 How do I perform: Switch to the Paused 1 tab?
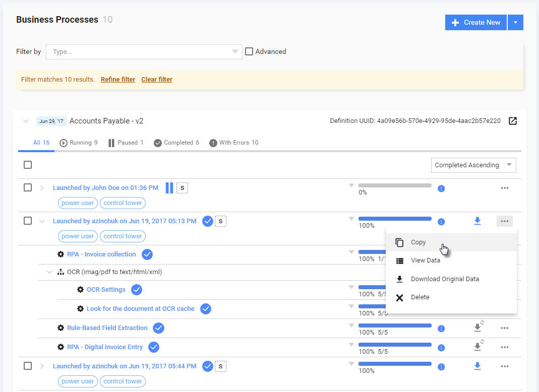pyautogui.click(x=126, y=143)
